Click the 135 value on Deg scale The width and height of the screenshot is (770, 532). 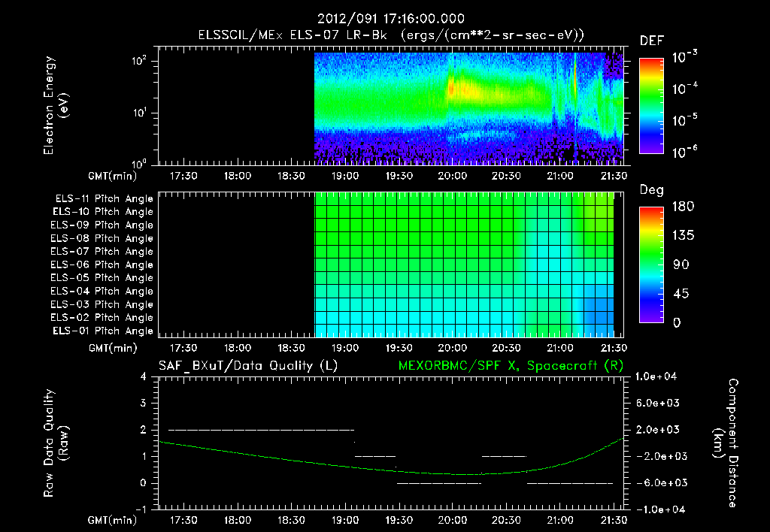684,236
